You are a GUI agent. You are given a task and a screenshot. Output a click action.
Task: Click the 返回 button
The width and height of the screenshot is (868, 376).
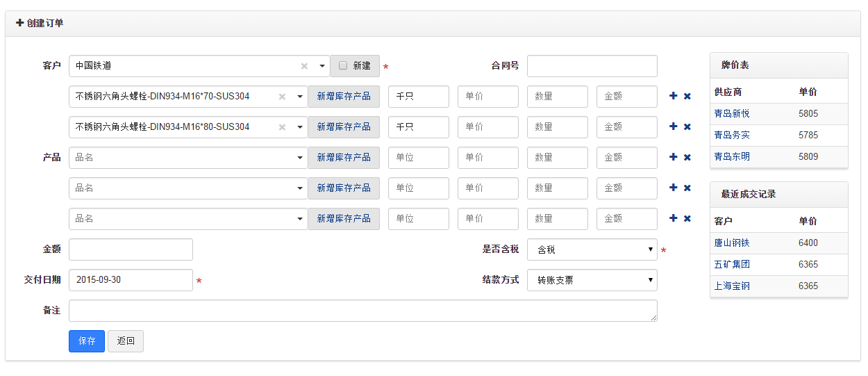(x=126, y=341)
